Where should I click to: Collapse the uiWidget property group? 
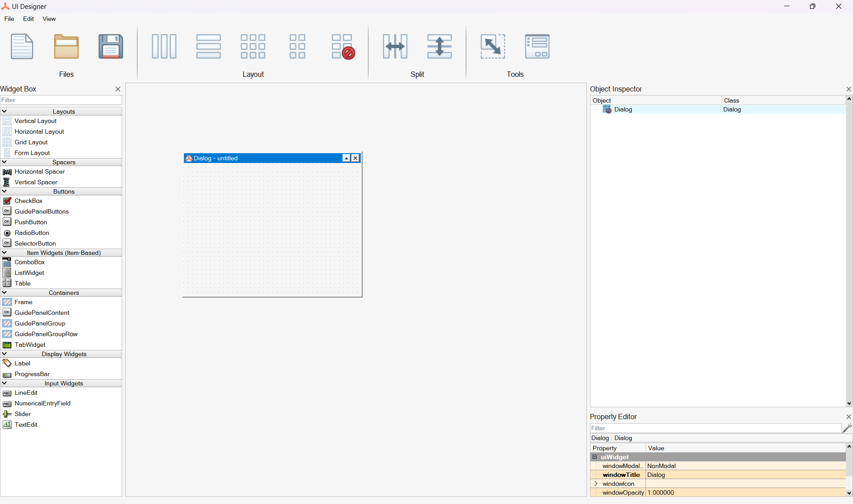(594, 457)
